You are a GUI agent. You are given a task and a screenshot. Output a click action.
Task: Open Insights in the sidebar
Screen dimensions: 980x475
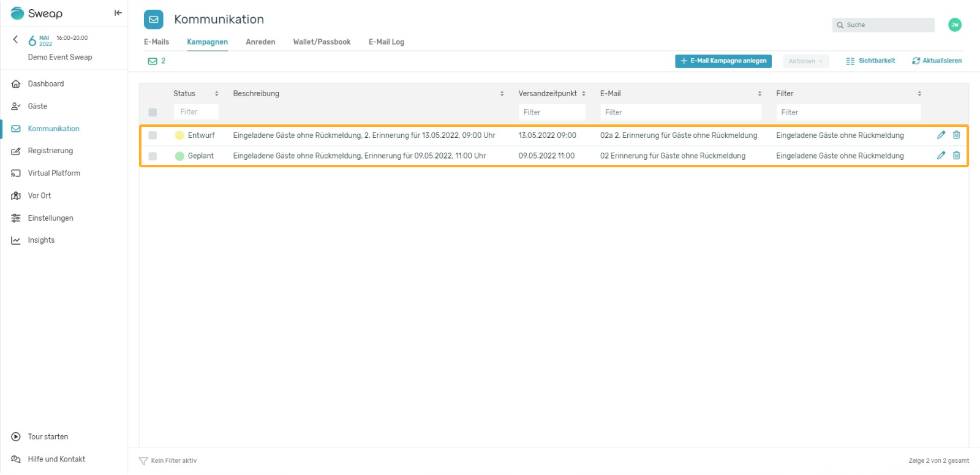[41, 240]
